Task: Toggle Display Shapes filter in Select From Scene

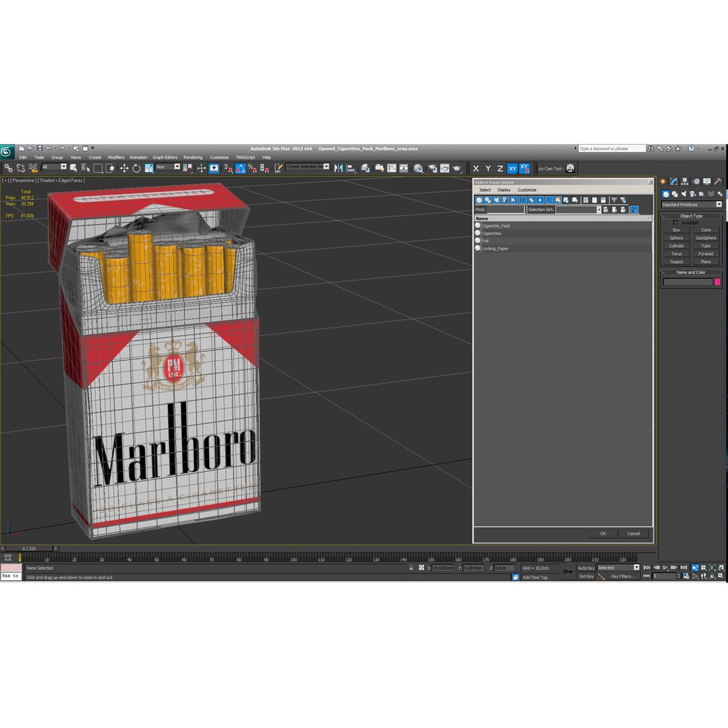Action: (488, 200)
